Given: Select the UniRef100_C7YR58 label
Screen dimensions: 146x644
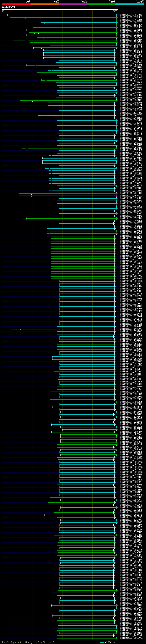Looking at the screenshot, I should coord(131,630).
